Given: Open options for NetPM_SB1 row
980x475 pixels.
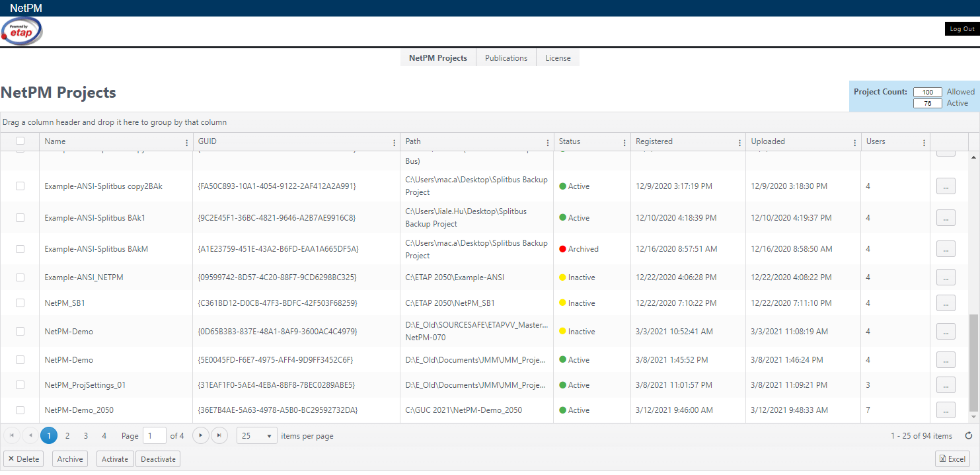Looking at the screenshot, I should click(946, 303).
